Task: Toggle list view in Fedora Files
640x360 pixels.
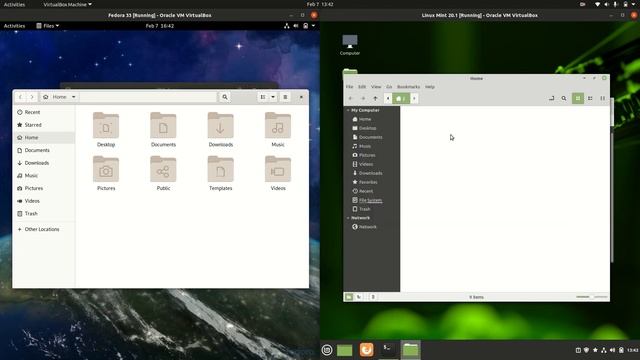Action: click(x=263, y=97)
